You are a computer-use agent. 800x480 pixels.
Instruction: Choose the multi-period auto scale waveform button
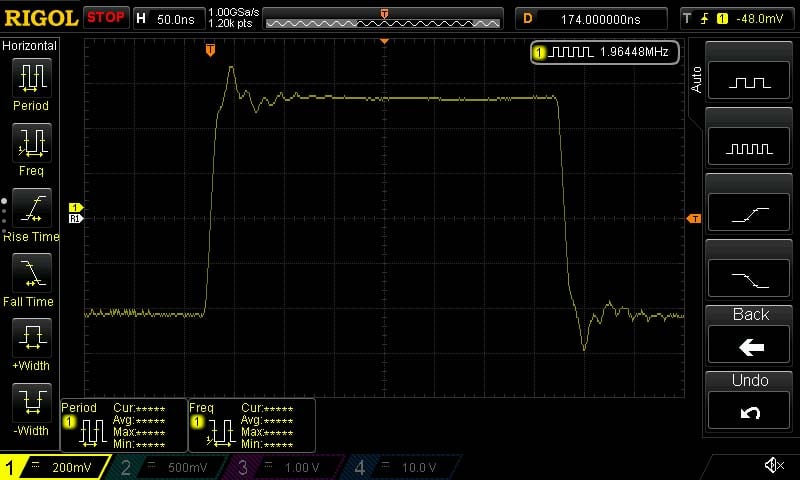pos(748,146)
